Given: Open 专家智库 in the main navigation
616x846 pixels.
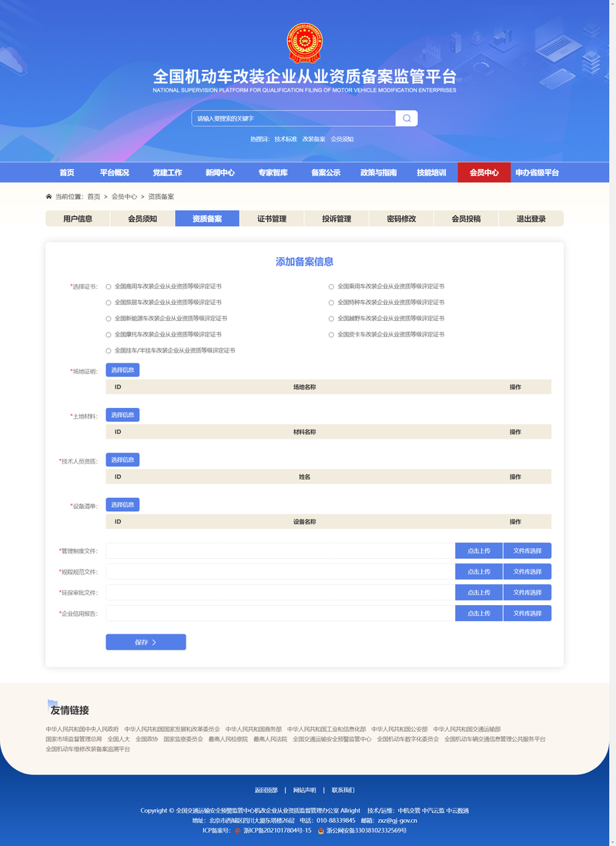Looking at the screenshot, I should [x=273, y=172].
